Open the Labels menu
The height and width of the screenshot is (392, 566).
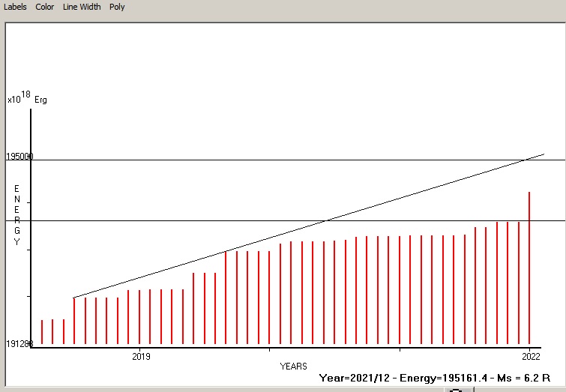[x=15, y=7]
